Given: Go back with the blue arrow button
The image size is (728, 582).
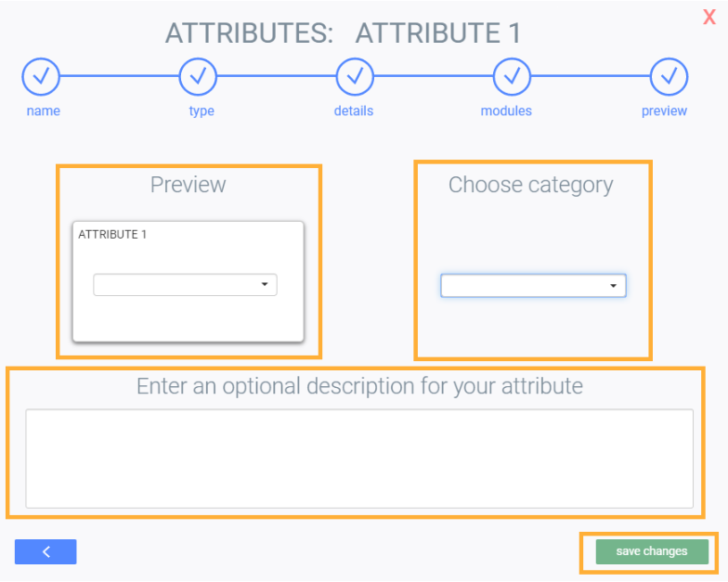Looking at the screenshot, I should (45, 551).
